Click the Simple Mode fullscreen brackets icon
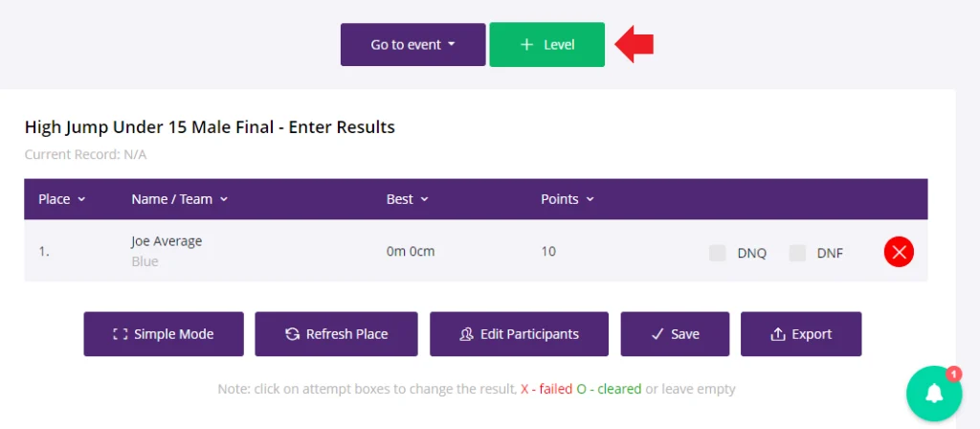Screen dimensions: 980x429 120,334
